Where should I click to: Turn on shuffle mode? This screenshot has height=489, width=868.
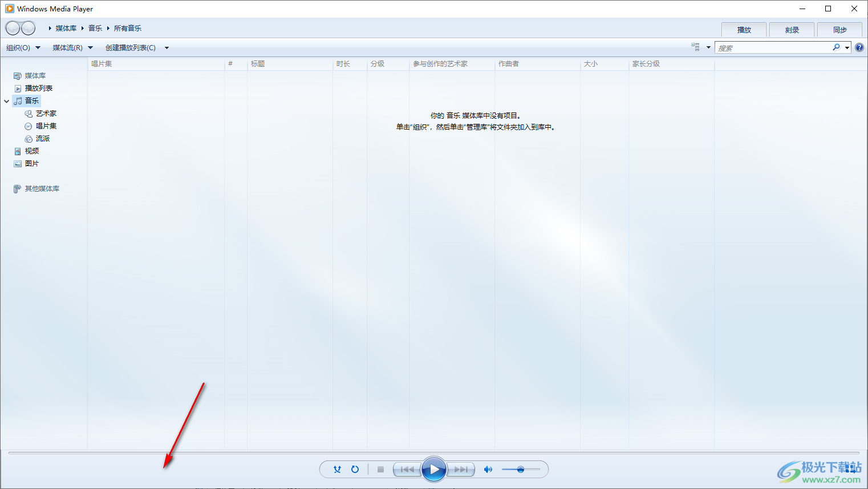tap(337, 470)
